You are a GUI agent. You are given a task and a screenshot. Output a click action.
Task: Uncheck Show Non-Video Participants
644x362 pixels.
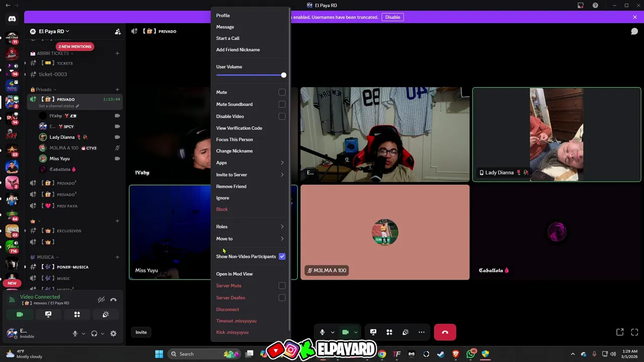[x=282, y=256]
